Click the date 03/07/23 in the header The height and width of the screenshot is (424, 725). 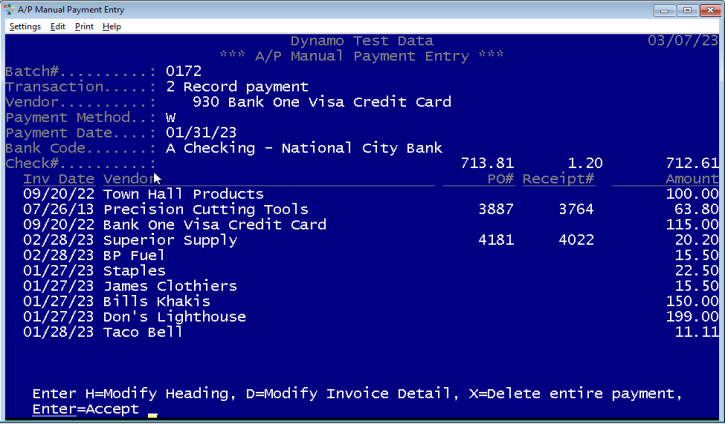683,41
